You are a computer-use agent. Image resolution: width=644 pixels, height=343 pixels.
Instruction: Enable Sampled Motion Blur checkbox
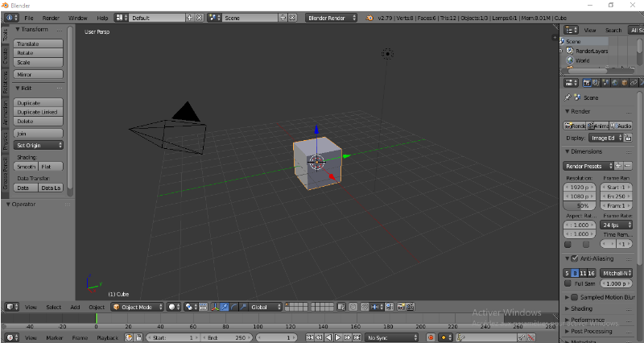click(574, 297)
